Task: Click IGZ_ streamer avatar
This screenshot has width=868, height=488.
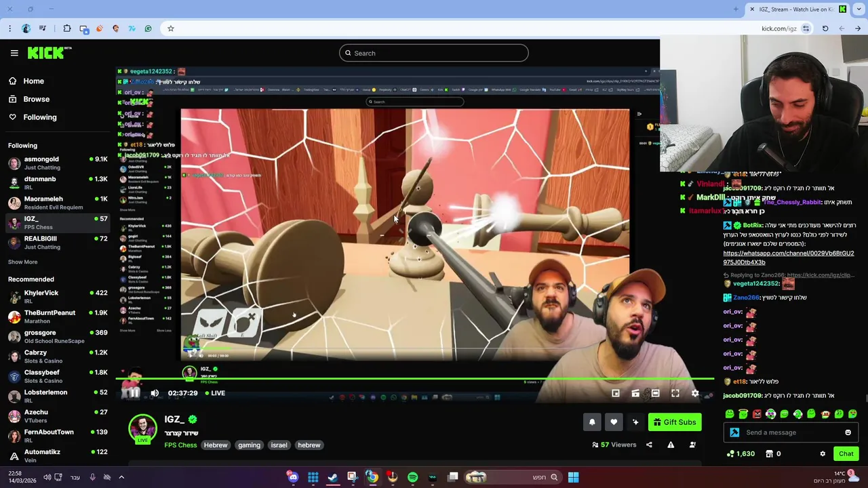Action: point(142,428)
